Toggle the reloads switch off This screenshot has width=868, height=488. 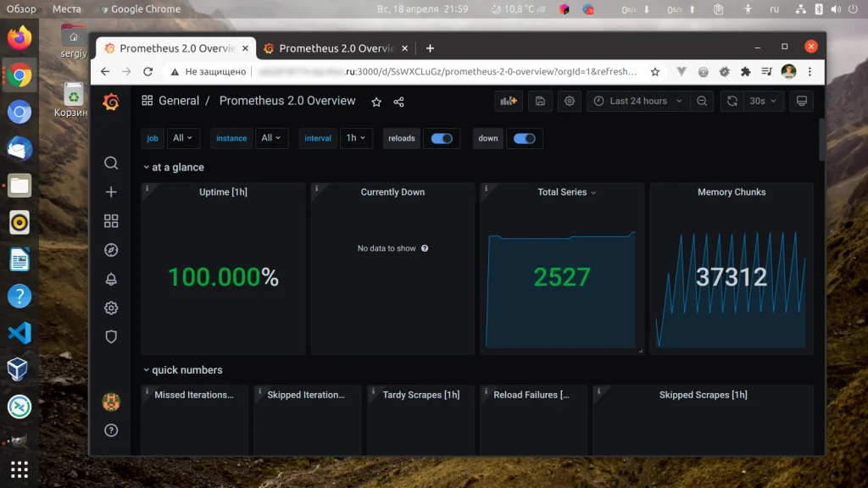click(x=442, y=138)
